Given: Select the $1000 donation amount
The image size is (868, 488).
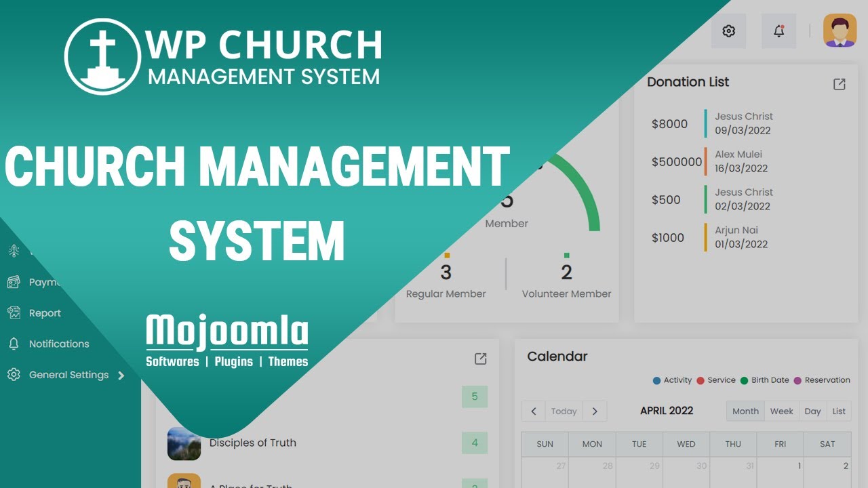Looking at the screenshot, I should click(x=668, y=238).
